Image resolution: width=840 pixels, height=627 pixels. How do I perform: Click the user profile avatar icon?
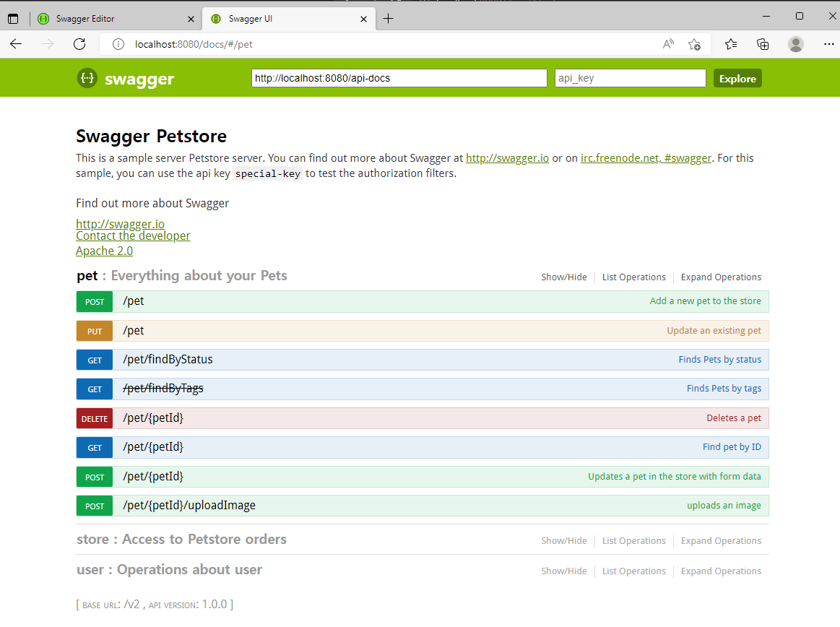[x=795, y=44]
